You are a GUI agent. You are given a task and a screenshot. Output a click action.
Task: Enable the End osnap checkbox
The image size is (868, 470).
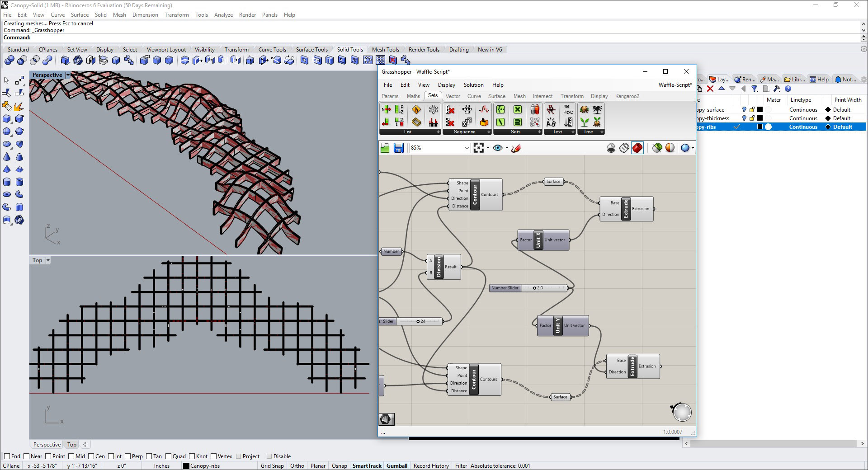coord(7,456)
